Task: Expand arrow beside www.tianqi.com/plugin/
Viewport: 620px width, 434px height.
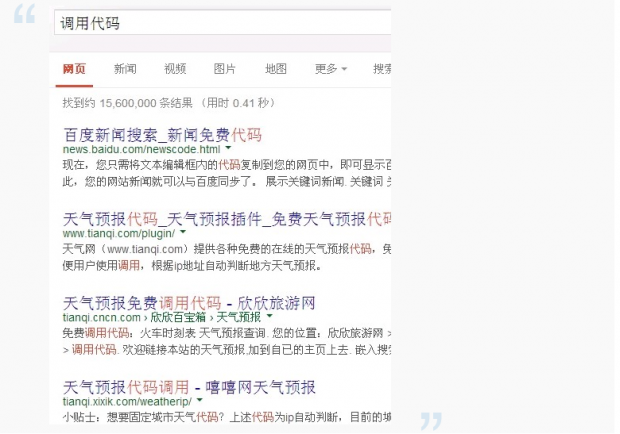Action: point(183,233)
